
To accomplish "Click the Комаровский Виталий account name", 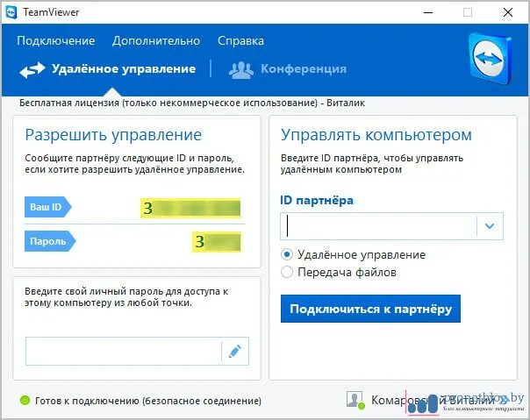I will tap(433, 401).
